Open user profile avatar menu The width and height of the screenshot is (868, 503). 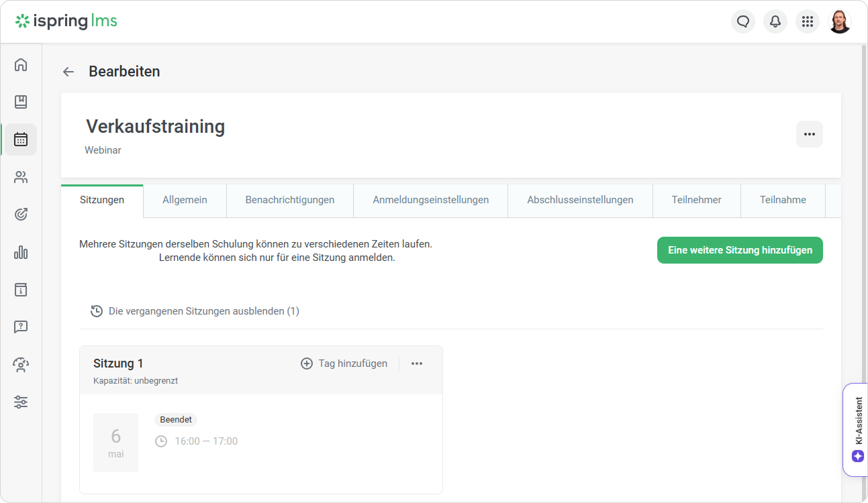pyautogui.click(x=840, y=21)
